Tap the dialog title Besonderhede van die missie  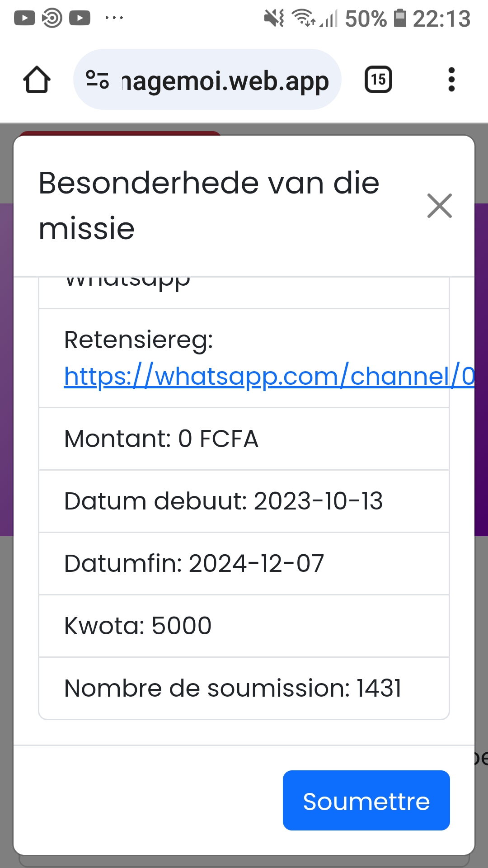[x=209, y=206]
